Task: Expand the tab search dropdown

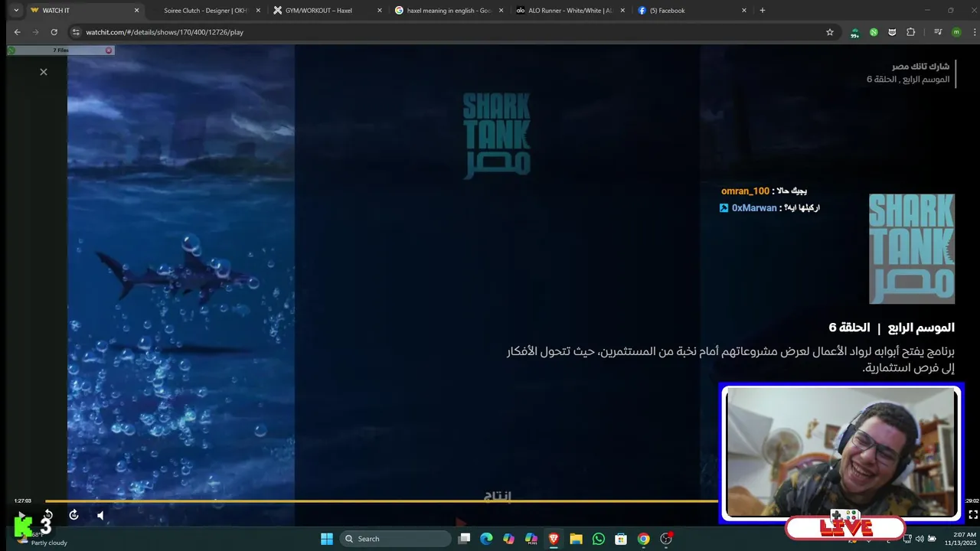Action: click(x=16, y=11)
